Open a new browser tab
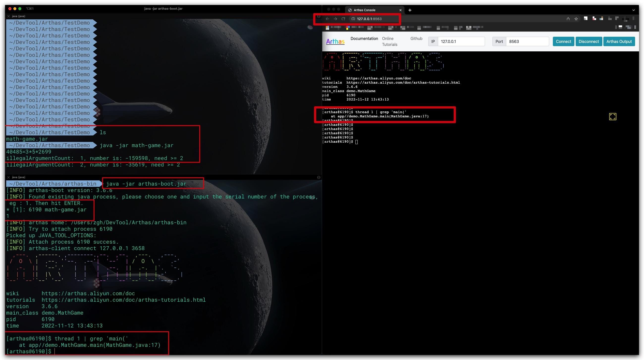This screenshot has height=360, width=644. click(410, 10)
